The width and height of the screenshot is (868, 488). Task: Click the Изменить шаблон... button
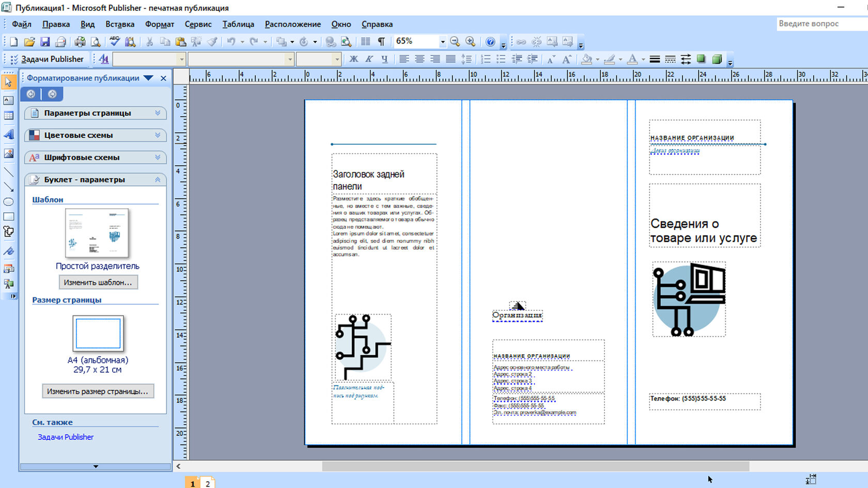[98, 282]
